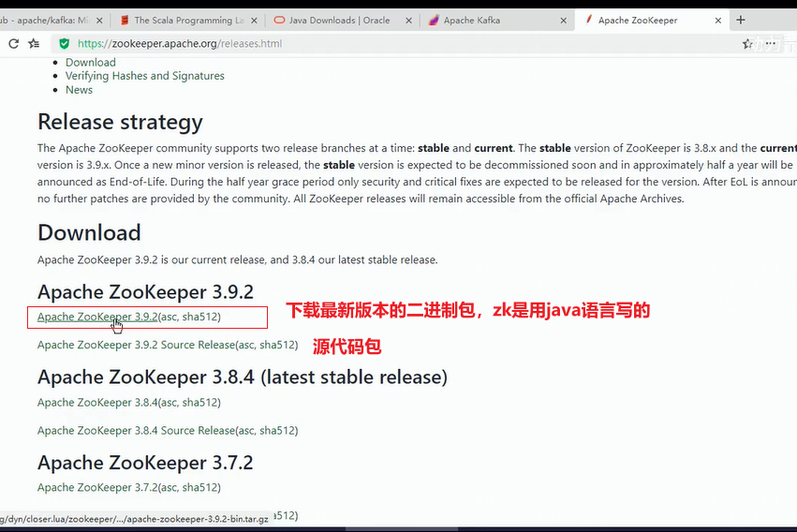Click the Release strategy heading
The width and height of the screenshot is (797, 532).
tap(120, 123)
